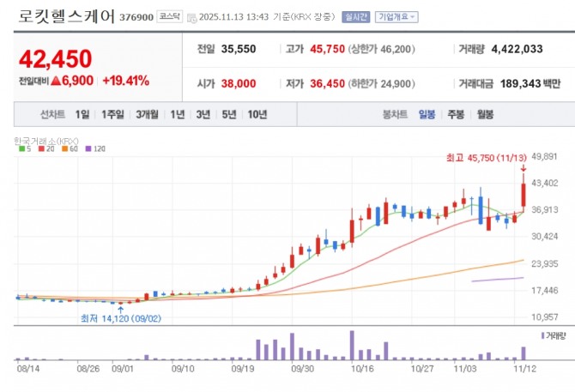The height and width of the screenshot is (392, 575).
Task: Click the purple 120-day moving average legend swatch
Action: click(x=88, y=148)
